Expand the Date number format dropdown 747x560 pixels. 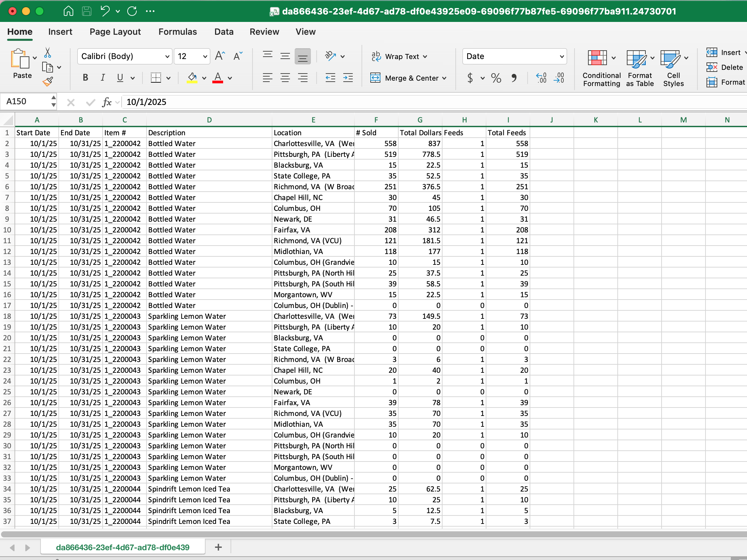[x=562, y=56]
